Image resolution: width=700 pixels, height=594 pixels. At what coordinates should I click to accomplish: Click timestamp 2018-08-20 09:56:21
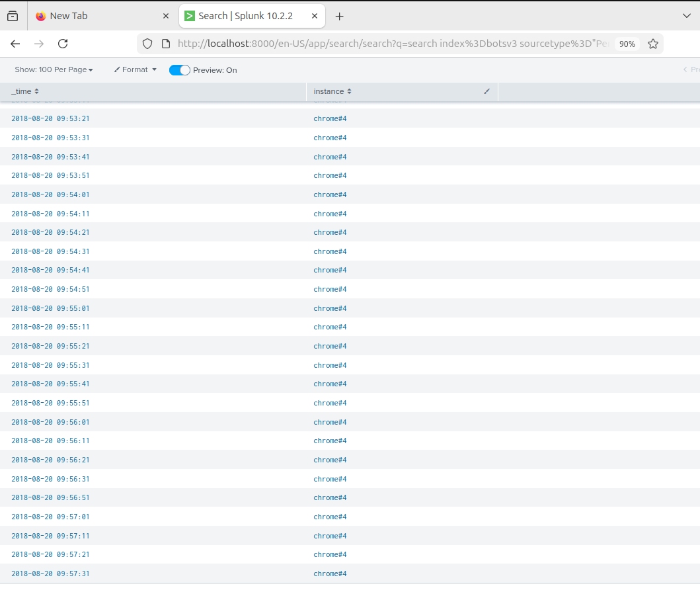pyautogui.click(x=50, y=460)
